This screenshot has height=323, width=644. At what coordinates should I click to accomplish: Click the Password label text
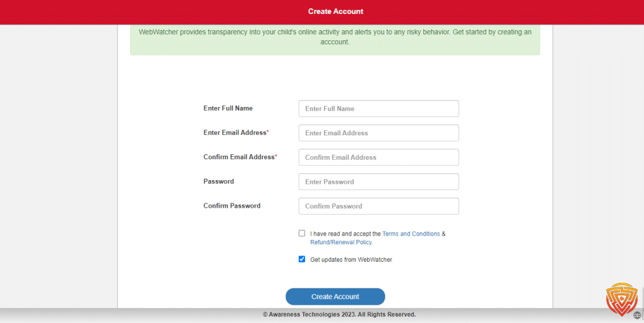pyautogui.click(x=218, y=181)
